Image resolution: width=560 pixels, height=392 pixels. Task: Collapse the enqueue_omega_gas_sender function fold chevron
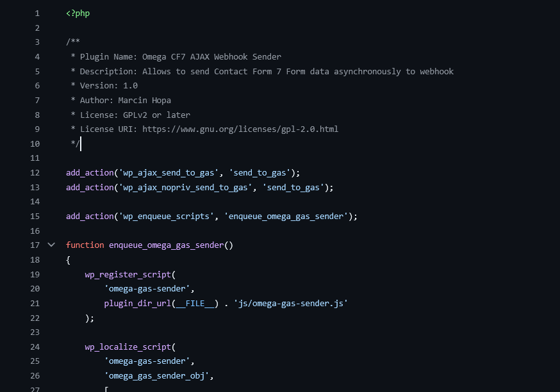pyautogui.click(x=51, y=245)
